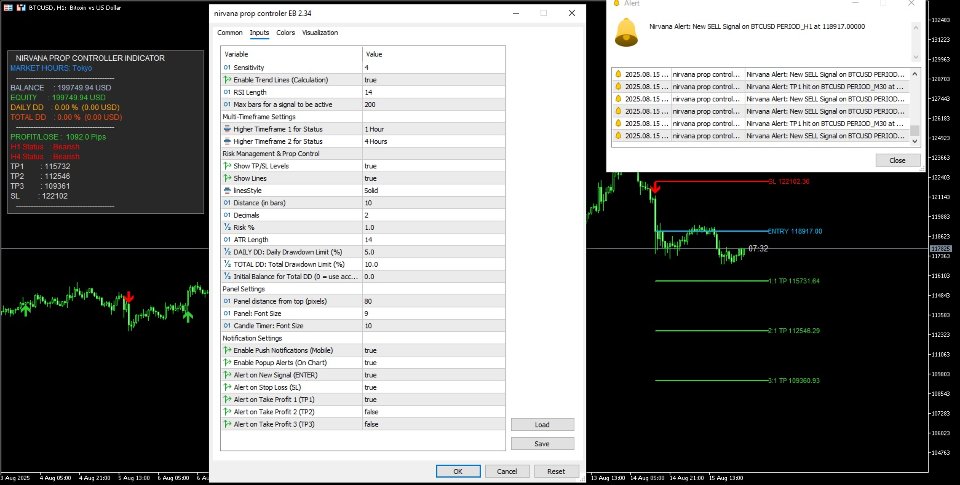Load an input preset with Load button
This screenshot has width=960, height=485.
pos(542,424)
